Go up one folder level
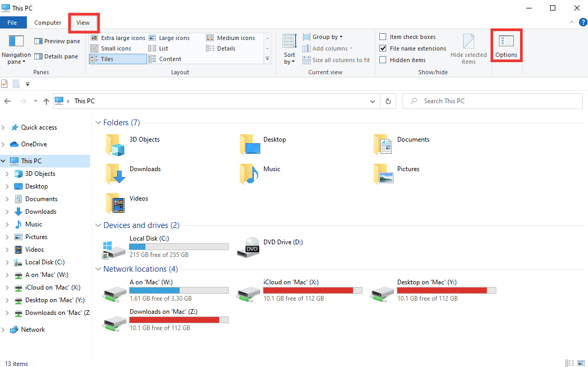Image resolution: width=588 pixels, height=367 pixels. click(46, 101)
